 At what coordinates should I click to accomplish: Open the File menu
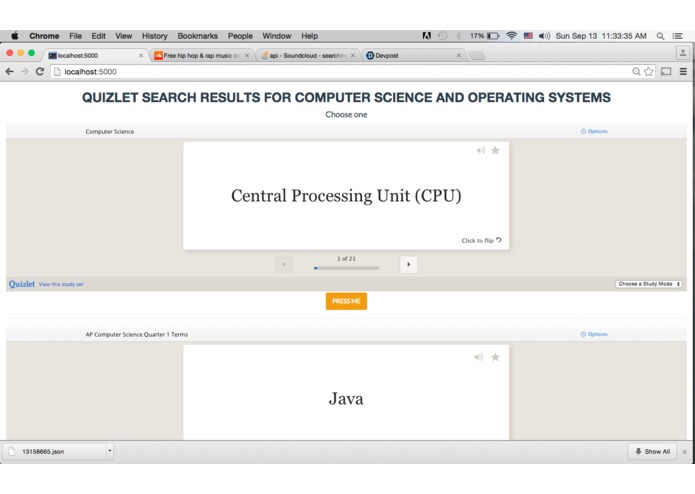tap(75, 36)
